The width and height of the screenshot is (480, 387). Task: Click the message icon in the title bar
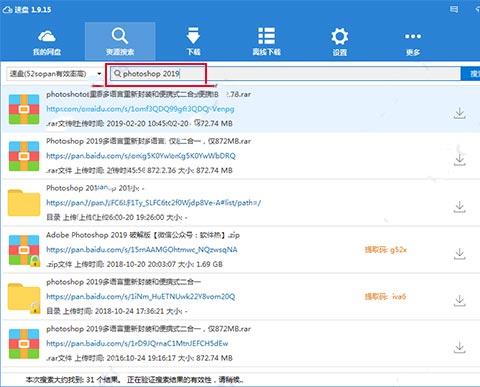(454, 9)
